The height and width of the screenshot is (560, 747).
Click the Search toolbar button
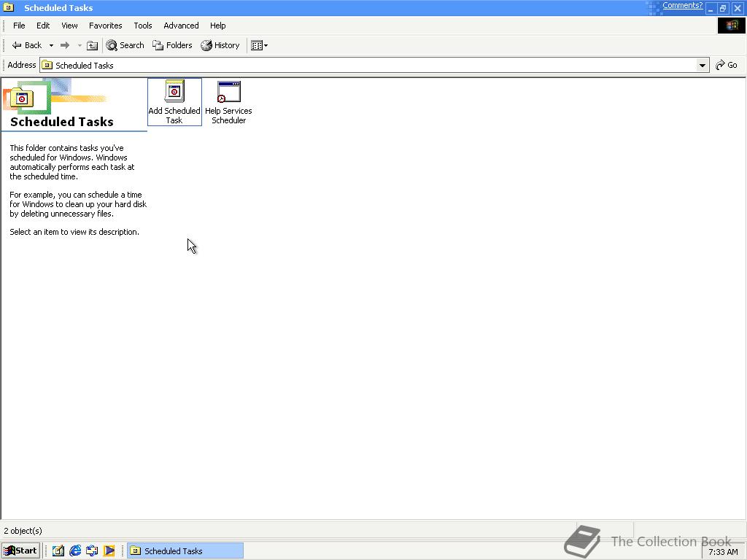(125, 45)
